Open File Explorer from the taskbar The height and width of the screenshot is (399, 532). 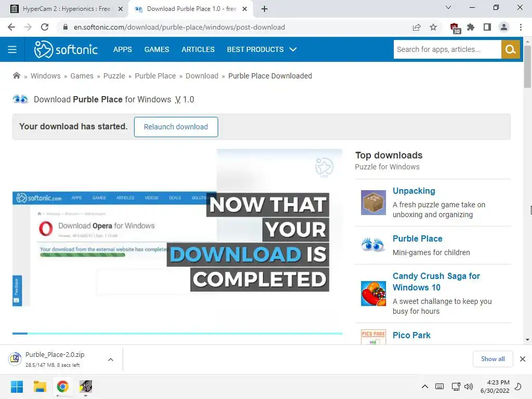[39, 387]
